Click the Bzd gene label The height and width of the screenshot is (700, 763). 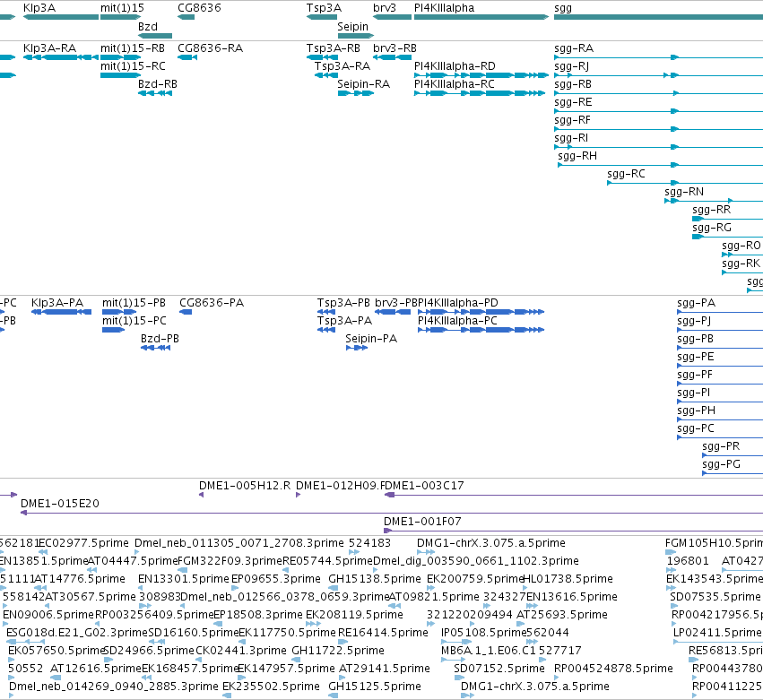148,27
